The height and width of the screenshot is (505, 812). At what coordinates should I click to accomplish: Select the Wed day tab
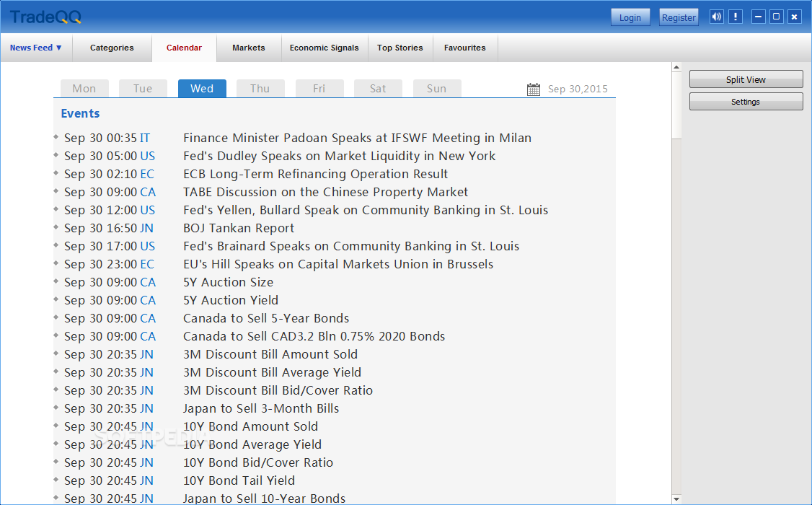click(x=202, y=89)
